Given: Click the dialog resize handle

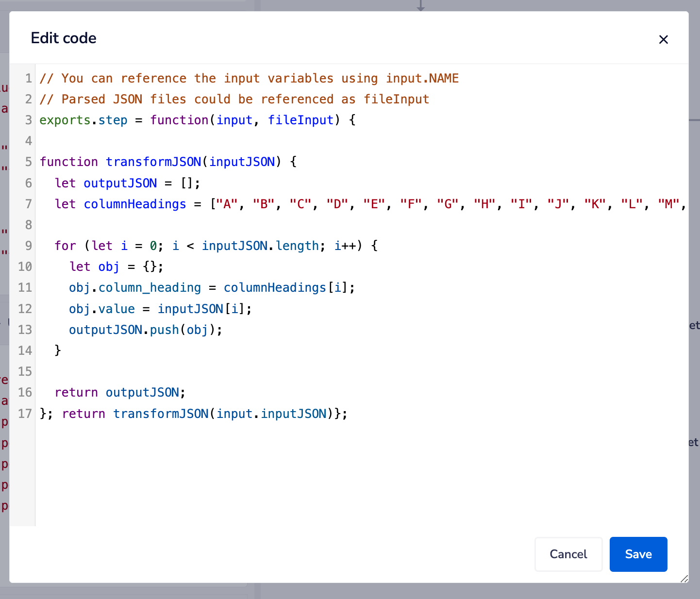Looking at the screenshot, I should click(x=684, y=579).
